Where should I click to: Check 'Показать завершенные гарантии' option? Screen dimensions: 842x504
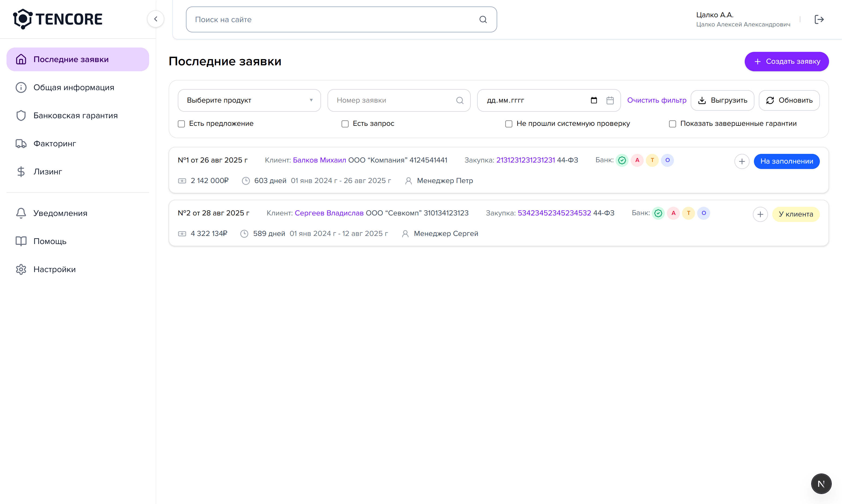click(x=672, y=124)
